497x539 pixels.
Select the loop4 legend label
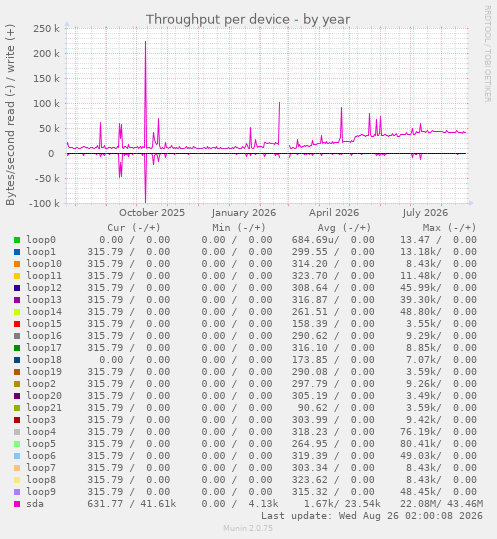pos(41,432)
